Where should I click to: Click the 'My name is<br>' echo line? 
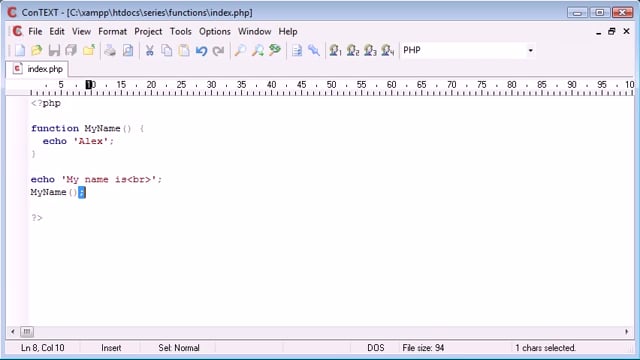click(96, 180)
